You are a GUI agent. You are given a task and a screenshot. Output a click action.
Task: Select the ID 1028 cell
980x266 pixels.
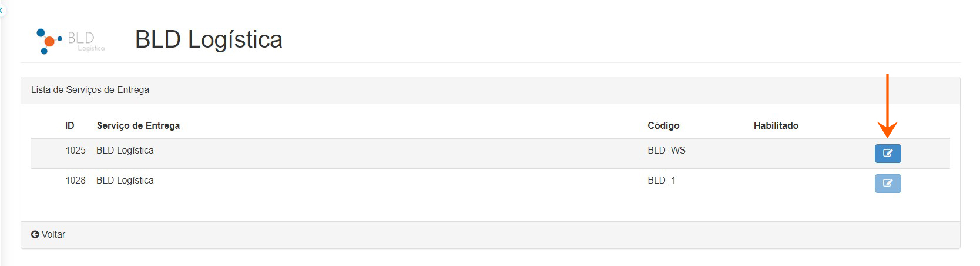coord(75,180)
